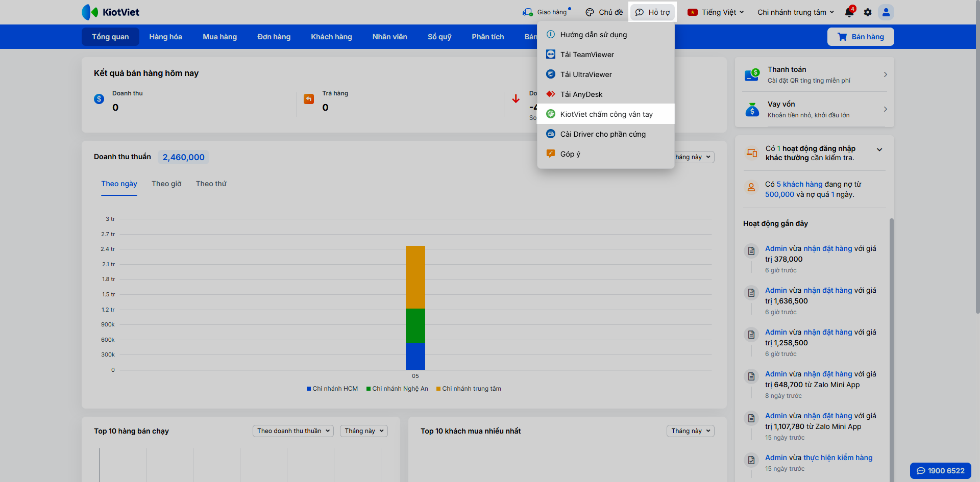Screen dimensions: 980x482
Task: Switch to the Theo thứ tab
Action: (x=211, y=184)
